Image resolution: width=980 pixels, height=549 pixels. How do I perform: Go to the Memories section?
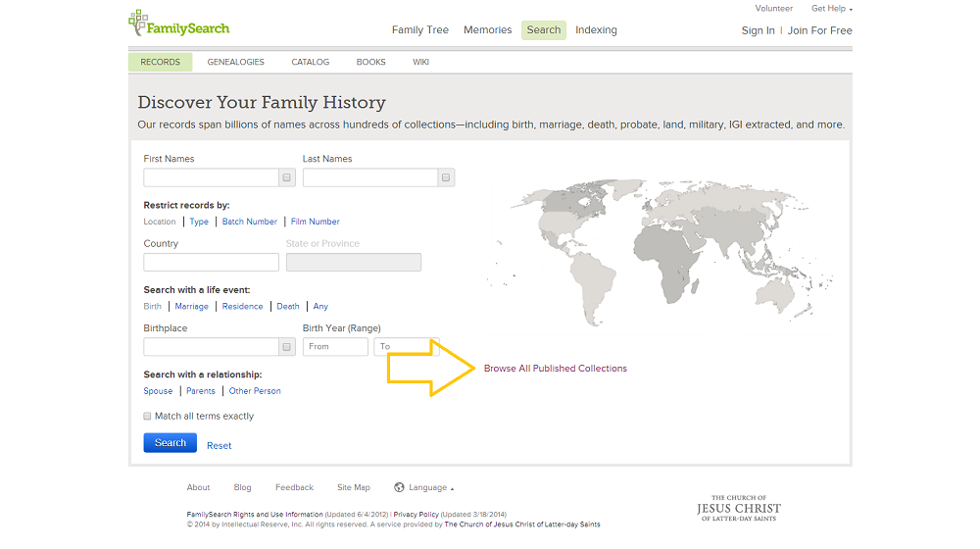487,30
